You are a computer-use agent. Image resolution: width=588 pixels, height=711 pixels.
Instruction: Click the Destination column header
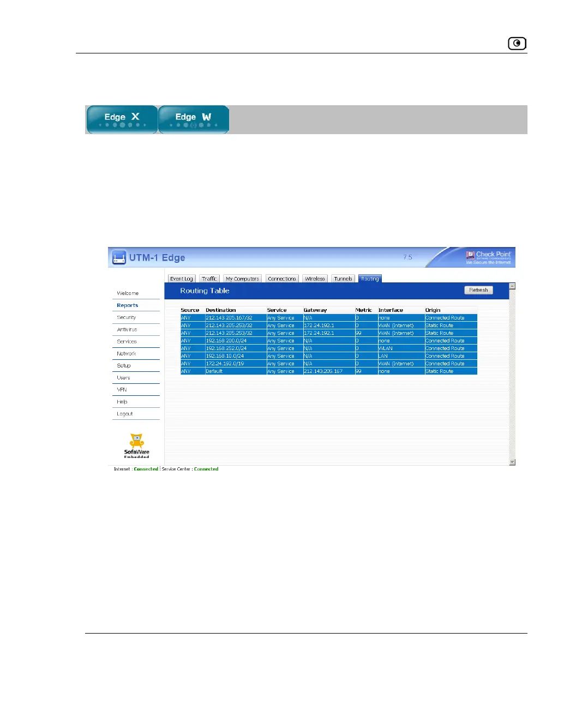coord(221,310)
